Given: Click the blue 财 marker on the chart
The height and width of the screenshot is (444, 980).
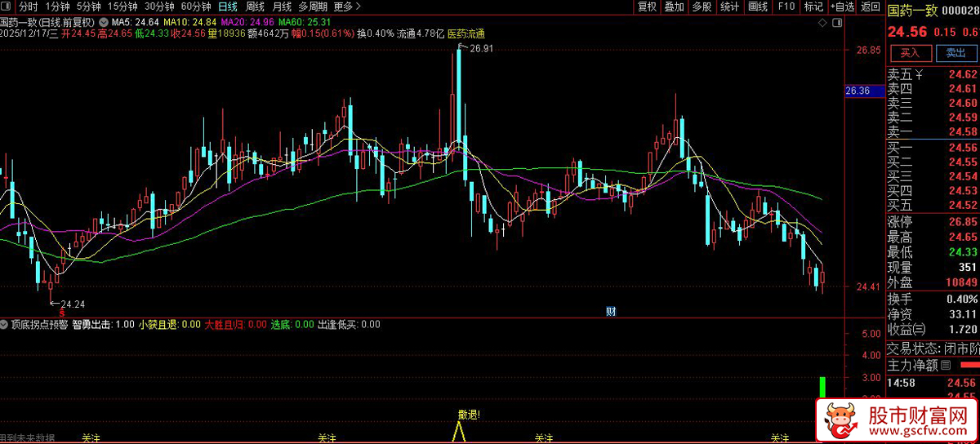Looking at the screenshot, I should 611,311.
